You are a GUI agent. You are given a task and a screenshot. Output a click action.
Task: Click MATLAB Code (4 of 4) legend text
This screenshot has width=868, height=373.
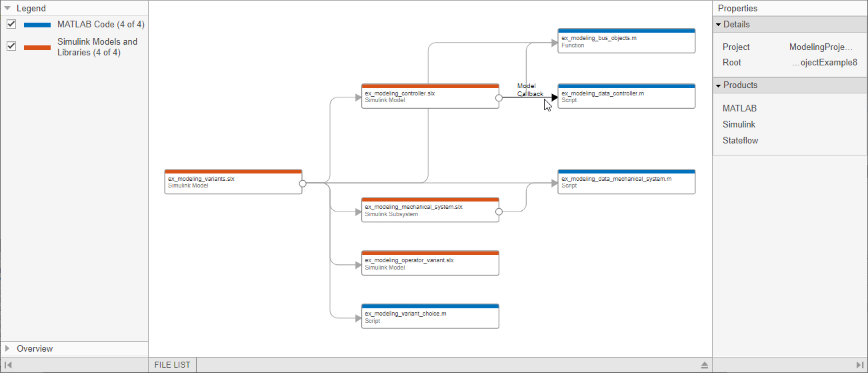coord(101,24)
